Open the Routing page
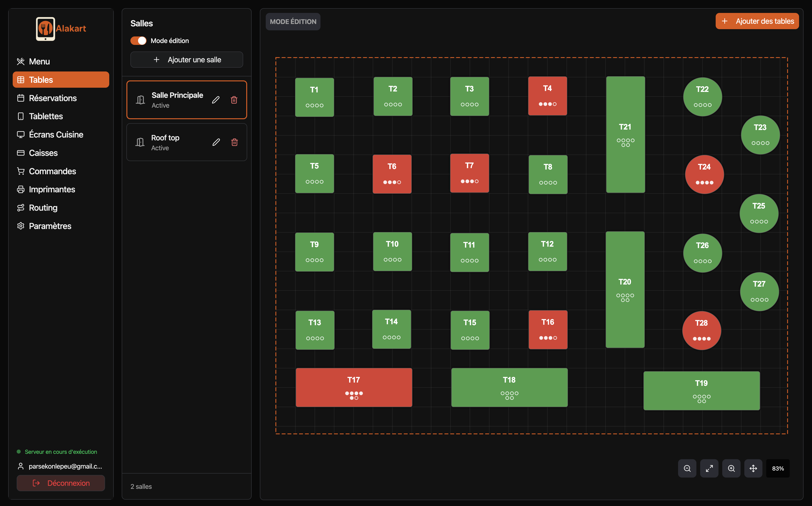Viewport: 812px width, 506px height. [43, 207]
